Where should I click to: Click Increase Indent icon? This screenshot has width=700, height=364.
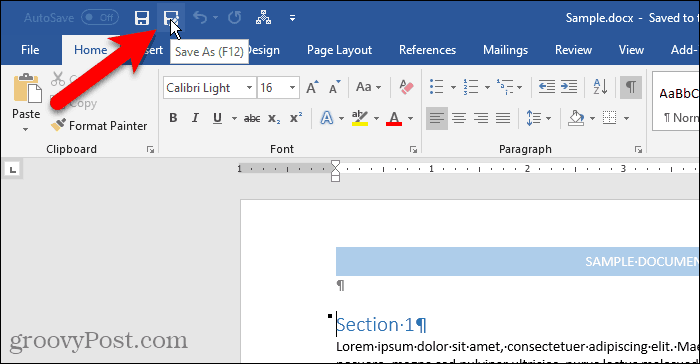569,87
